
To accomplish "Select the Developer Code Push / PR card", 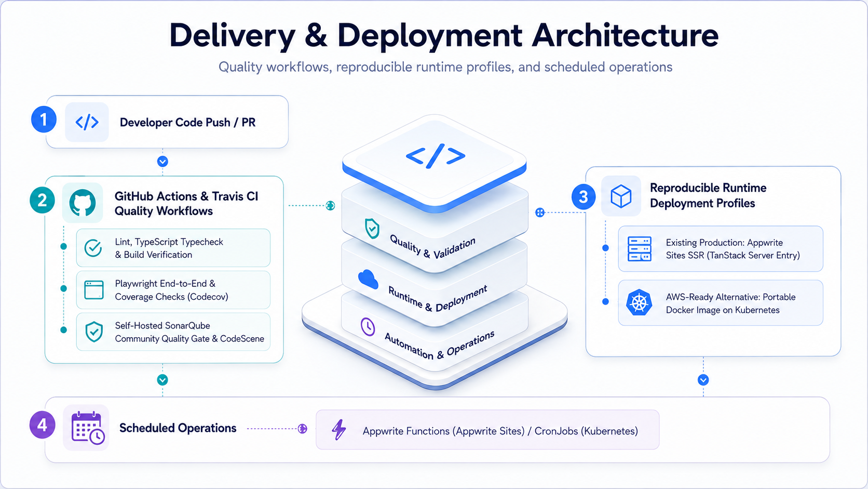I will click(167, 122).
